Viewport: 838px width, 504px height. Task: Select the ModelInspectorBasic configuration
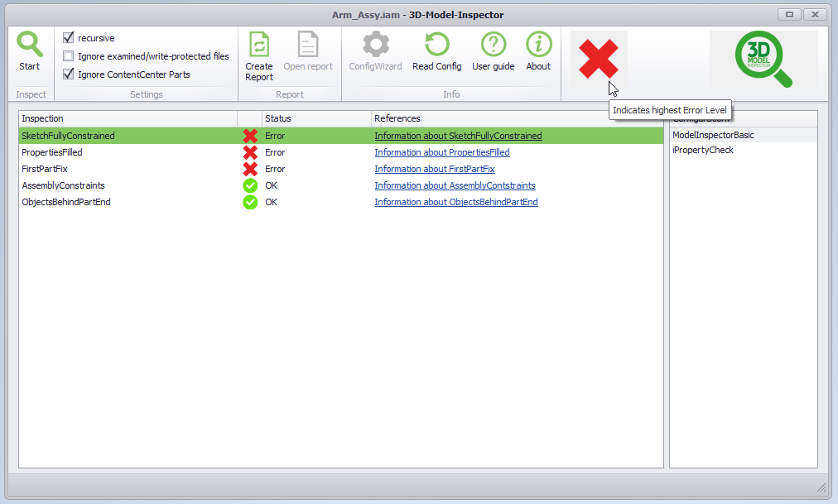click(x=744, y=135)
